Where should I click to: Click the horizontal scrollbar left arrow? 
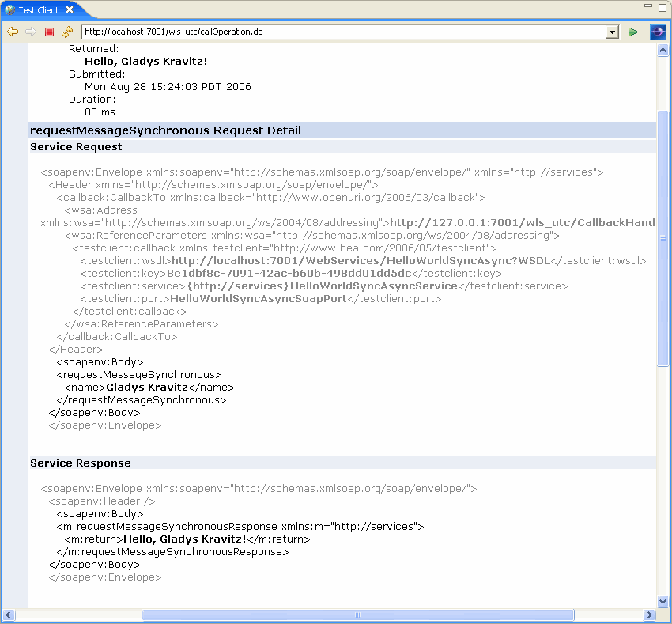[8, 615]
